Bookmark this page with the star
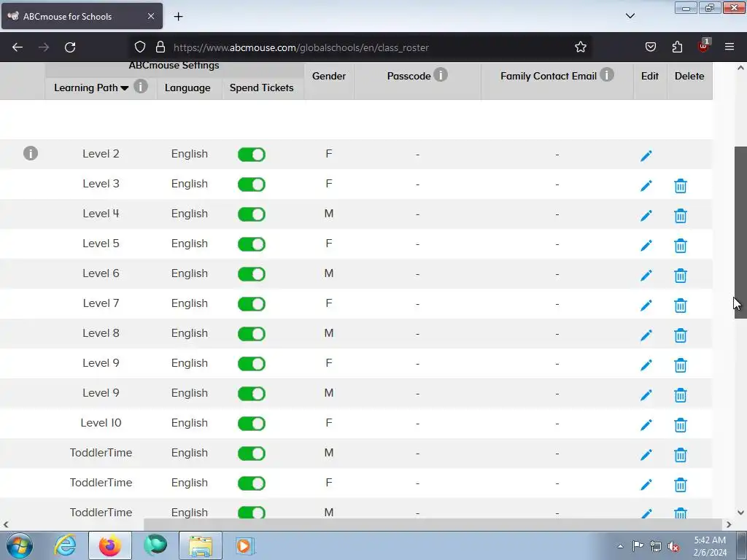 580,47
